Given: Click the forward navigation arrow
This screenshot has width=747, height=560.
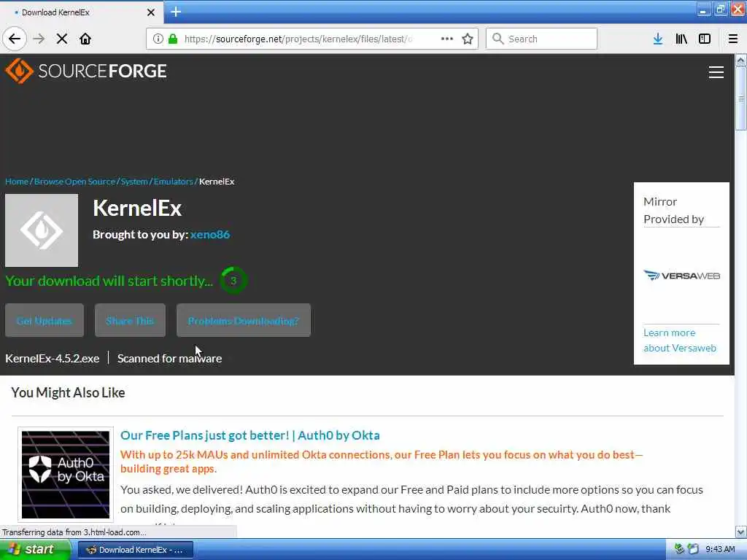Looking at the screenshot, I should [x=39, y=39].
